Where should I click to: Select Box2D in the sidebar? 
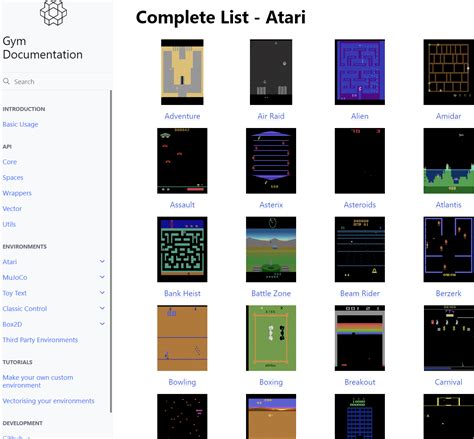(x=12, y=324)
